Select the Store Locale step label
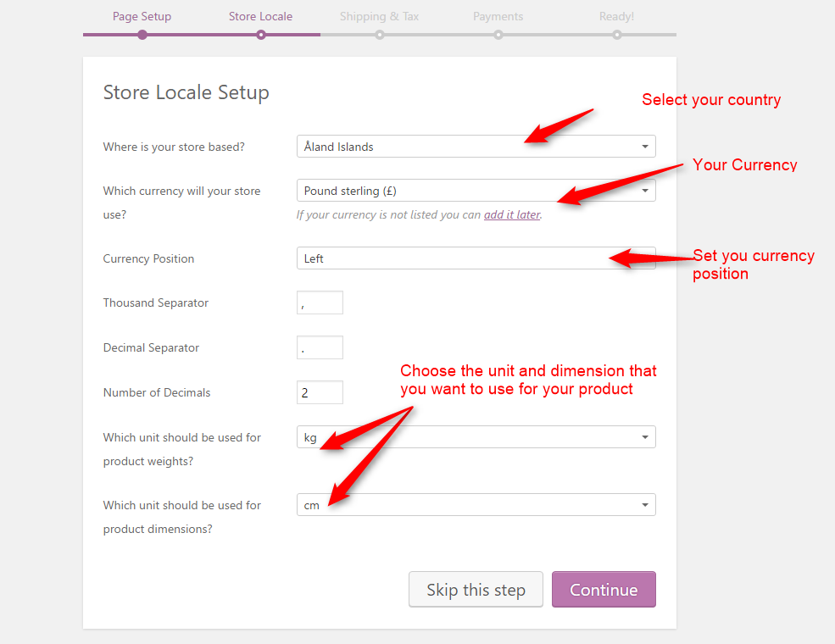 pos(260,16)
